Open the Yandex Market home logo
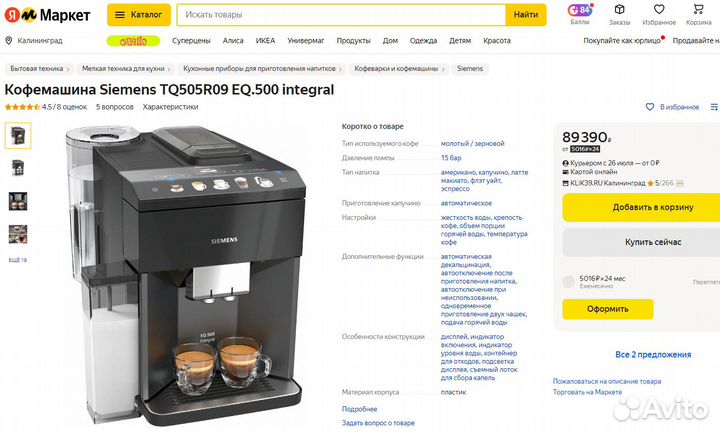 47,15
